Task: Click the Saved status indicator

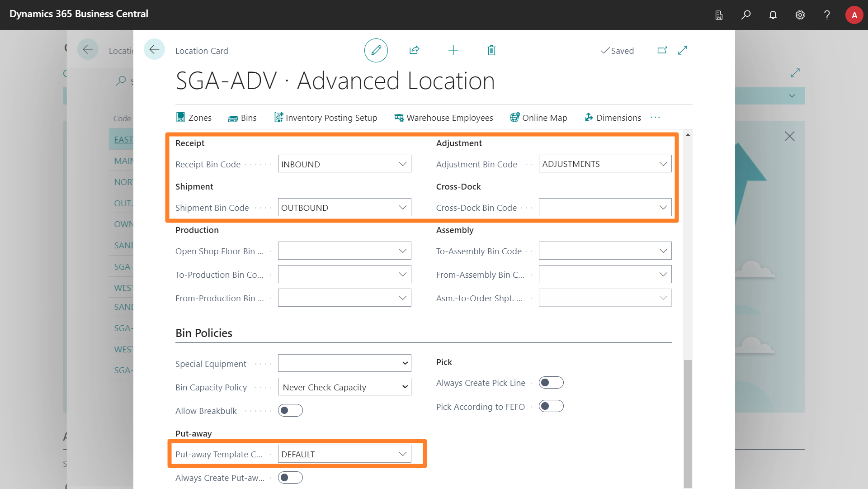Action: tap(617, 51)
